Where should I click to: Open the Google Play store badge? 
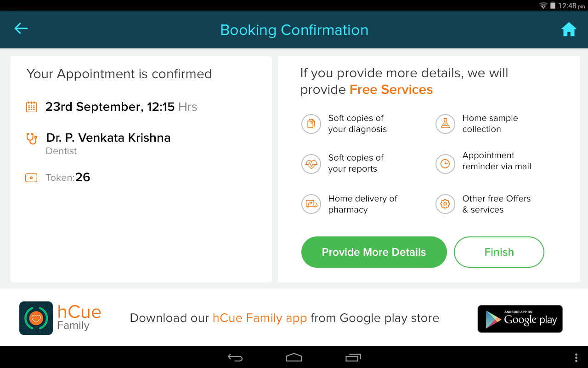point(520,319)
